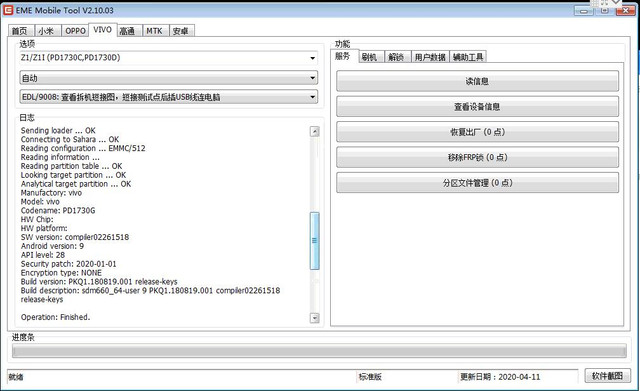
Task: Click the 读信息 button
Action: tap(477, 81)
